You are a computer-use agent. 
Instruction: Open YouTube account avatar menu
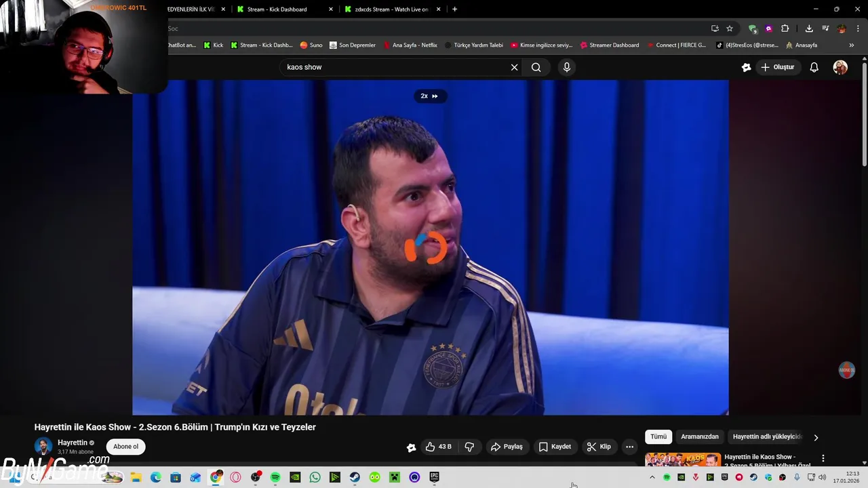click(x=840, y=67)
